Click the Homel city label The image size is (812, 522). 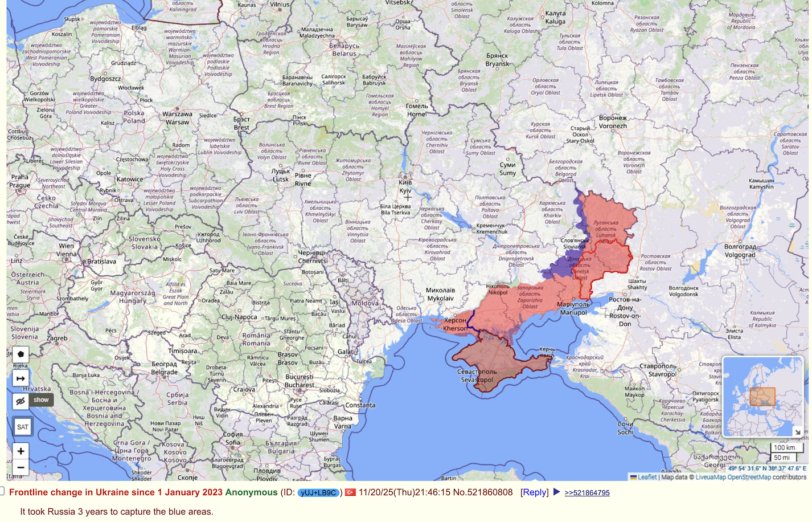tap(417, 110)
